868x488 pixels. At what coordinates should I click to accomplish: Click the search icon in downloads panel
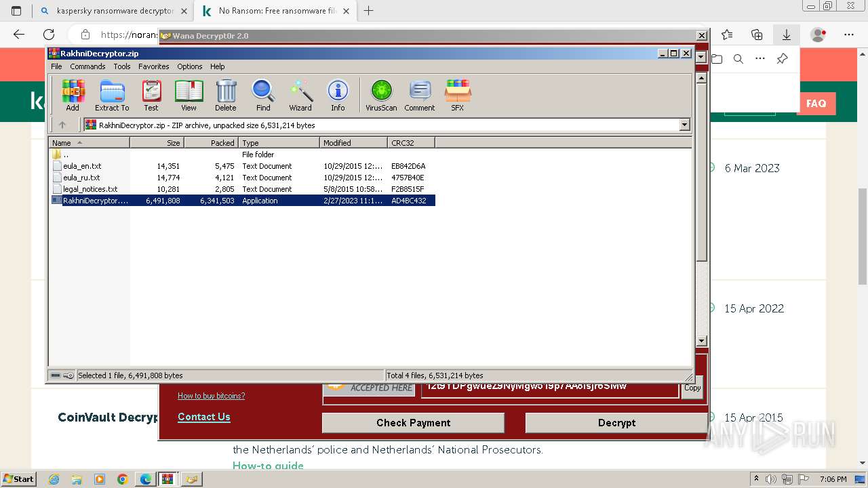[738, 59]
